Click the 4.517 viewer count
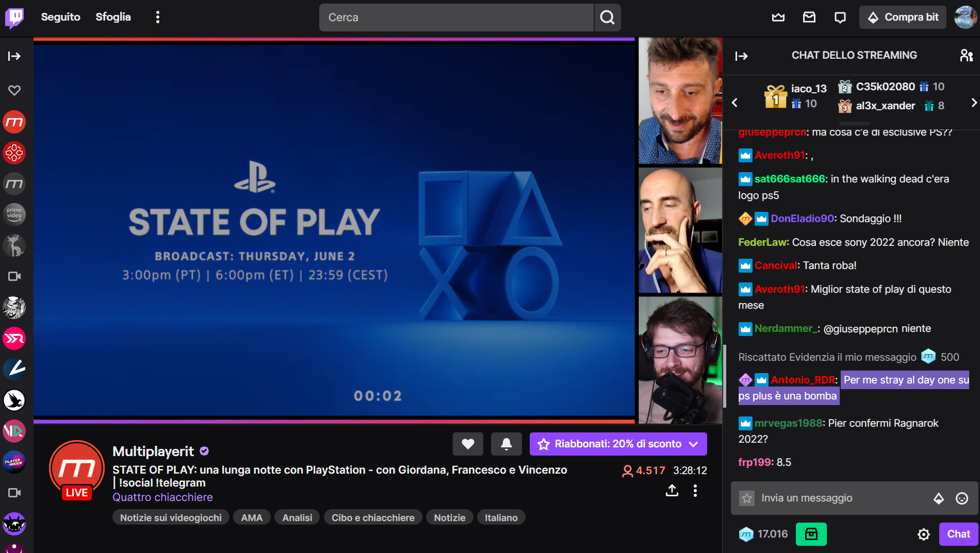980x553 pixels. tap(644, 471)
